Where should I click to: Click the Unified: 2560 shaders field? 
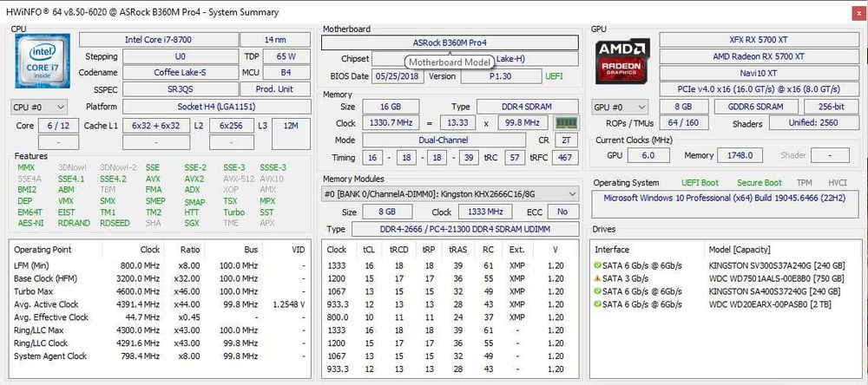pyautogui.click(x=812, y=123)
